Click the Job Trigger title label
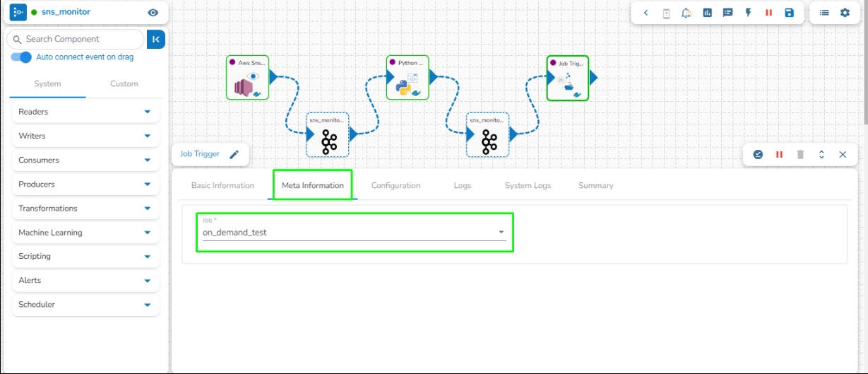 [x=200, y=153]
